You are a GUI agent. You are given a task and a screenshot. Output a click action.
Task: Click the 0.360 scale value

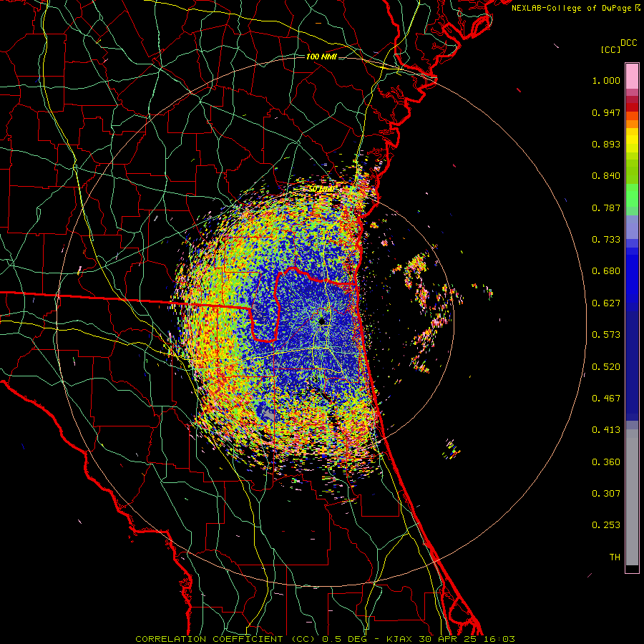click(606, 462)
